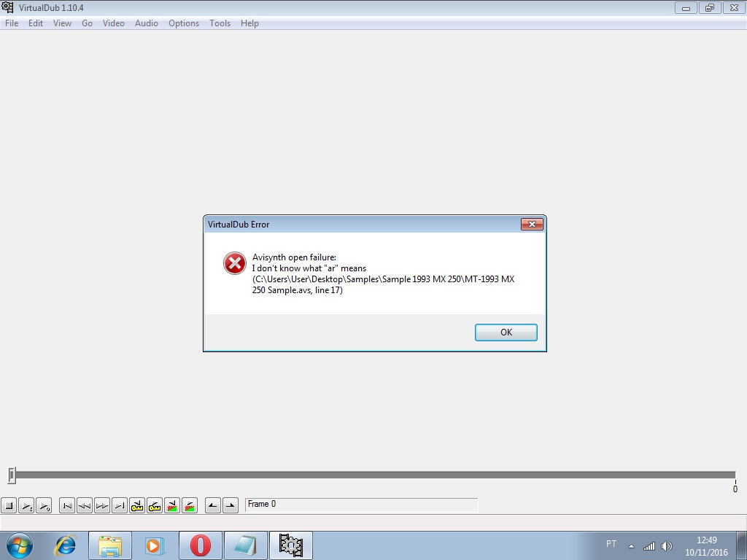747x560 pixels.
Task: Open the Edit menu
Action: (x=36, y=23)
